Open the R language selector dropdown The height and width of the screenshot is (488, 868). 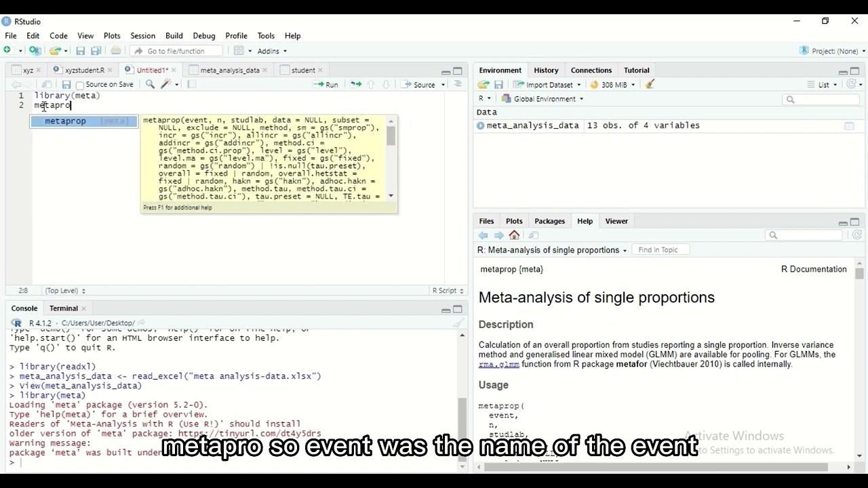pyautogui.click(x=484, y=99)
